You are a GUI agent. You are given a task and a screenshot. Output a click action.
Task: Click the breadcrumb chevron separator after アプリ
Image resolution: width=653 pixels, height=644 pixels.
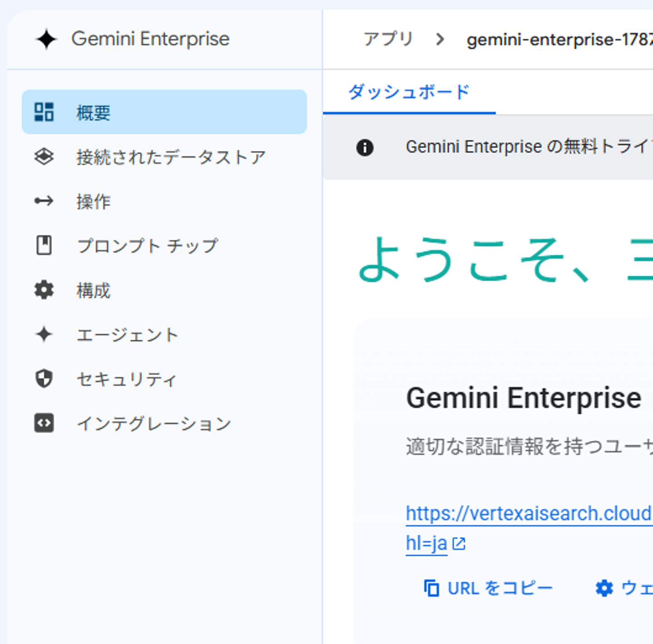coord(439,40)
